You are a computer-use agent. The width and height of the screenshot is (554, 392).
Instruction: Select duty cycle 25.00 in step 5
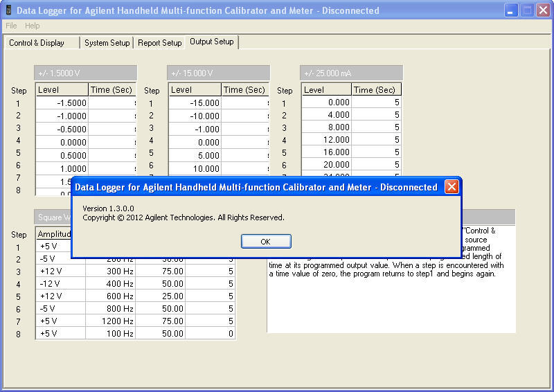pyautogui.click(x=161, y=296)
